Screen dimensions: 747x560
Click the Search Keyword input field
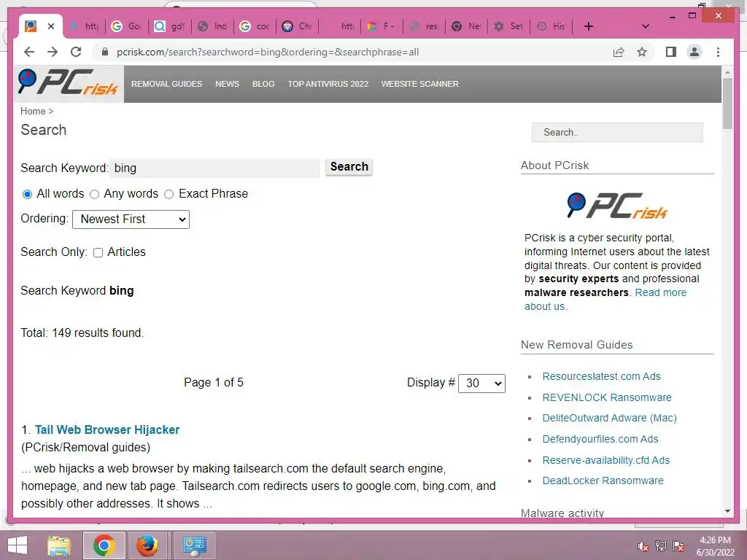click(x=215, y=168)
